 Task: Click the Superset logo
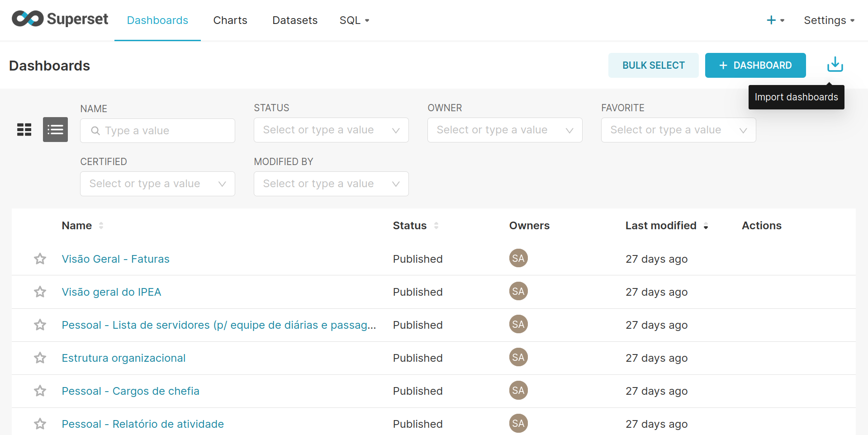[x=60, y=19]
